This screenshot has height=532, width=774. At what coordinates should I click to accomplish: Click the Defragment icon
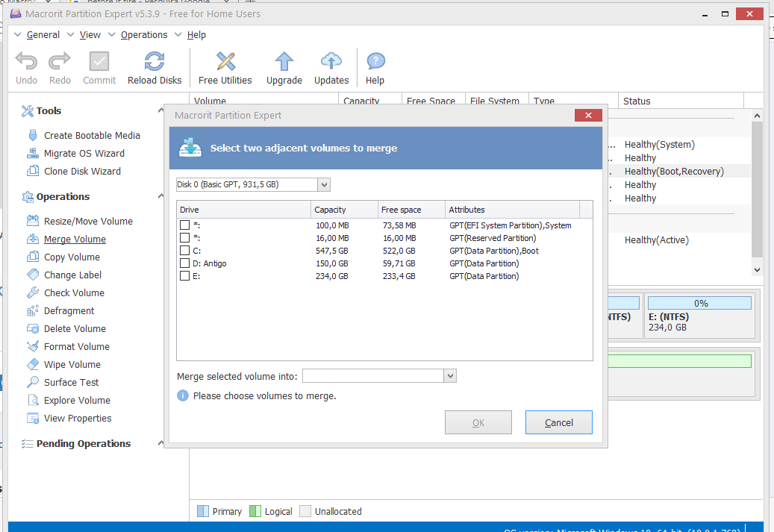click(x=33, y=310)
